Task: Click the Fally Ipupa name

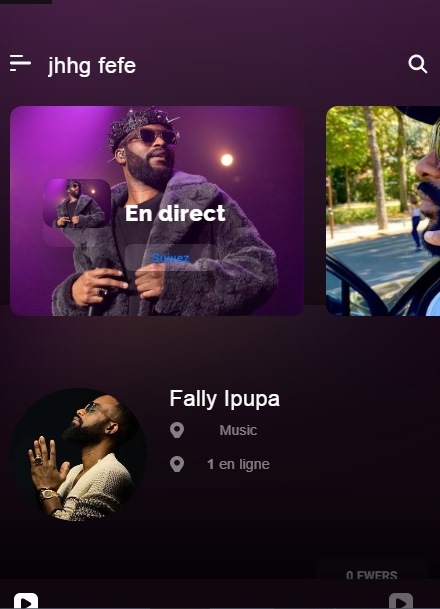Action: 224,399
